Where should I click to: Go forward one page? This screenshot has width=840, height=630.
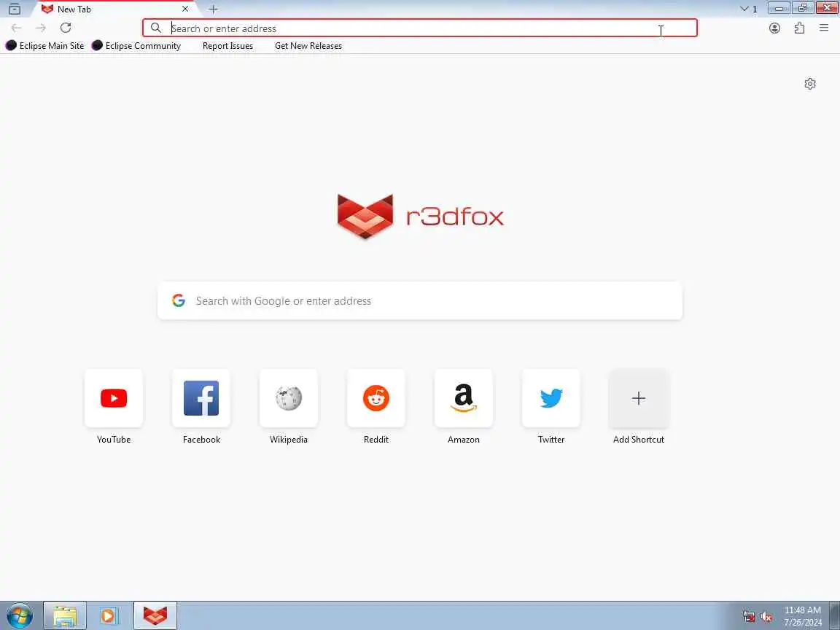(x=41, y=28)
